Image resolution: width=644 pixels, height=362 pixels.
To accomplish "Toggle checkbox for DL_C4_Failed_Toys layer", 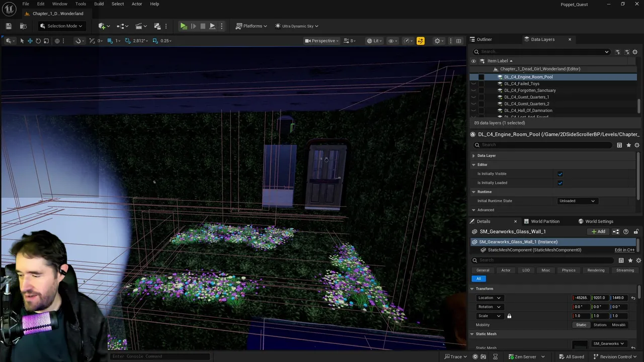I will (481, 83).
